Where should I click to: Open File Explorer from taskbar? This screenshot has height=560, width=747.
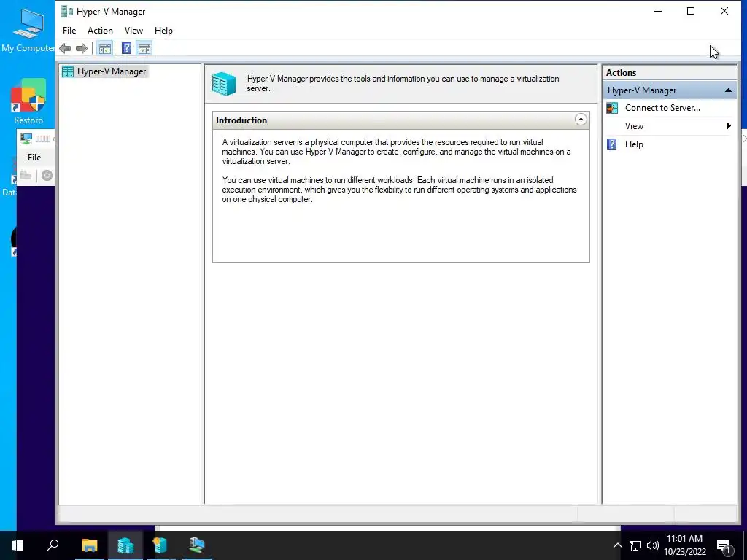click(90, 545)
